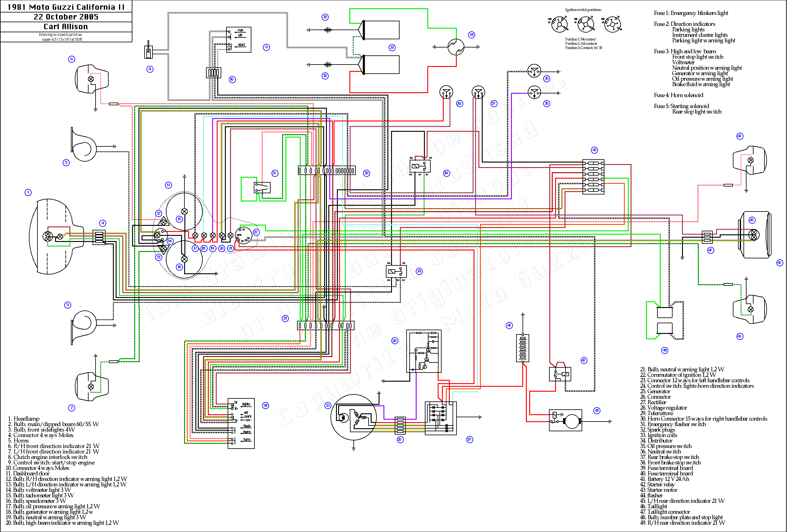
Task: Click the R/H rear direction indicator symbol (49)
Action: pos(750,160)
